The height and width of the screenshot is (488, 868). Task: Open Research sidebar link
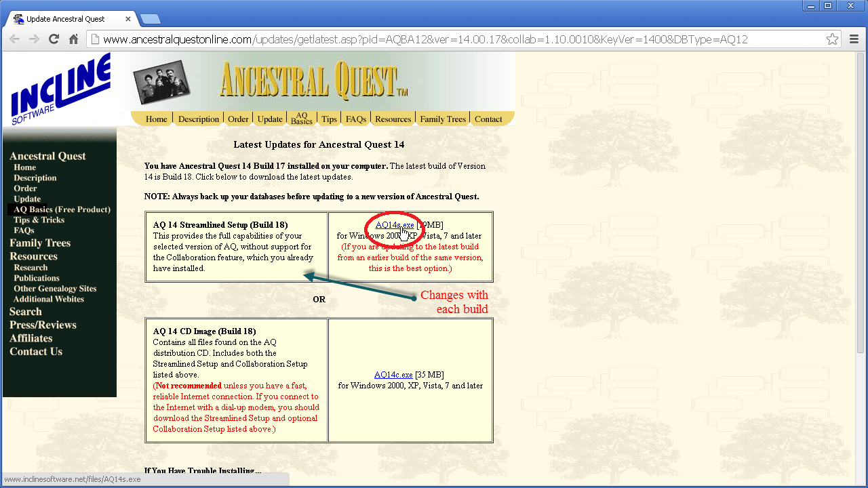[31, 268]
